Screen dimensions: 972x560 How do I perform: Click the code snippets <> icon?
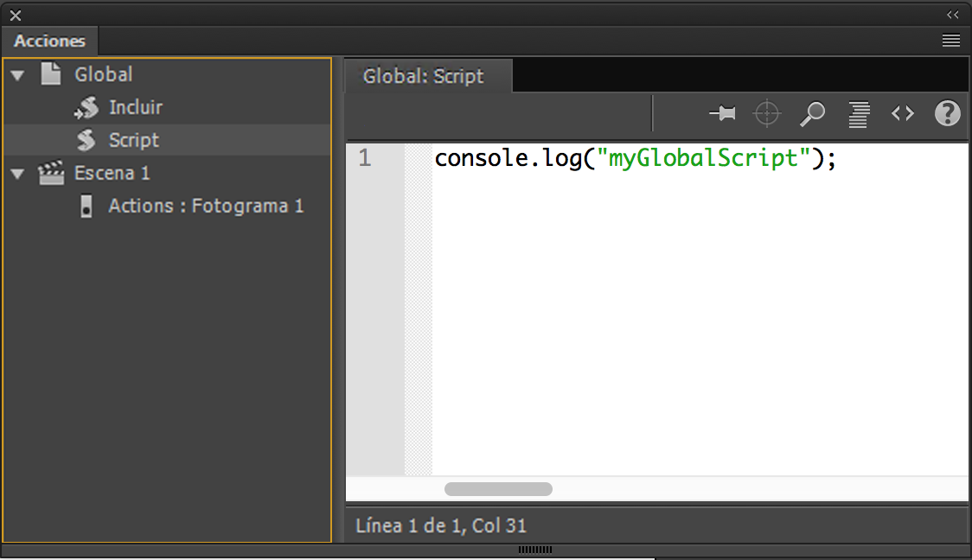coord(902,113)
